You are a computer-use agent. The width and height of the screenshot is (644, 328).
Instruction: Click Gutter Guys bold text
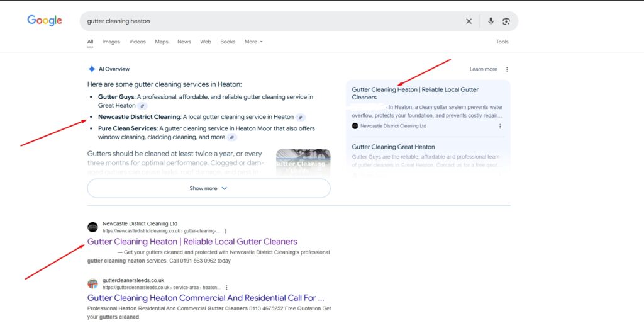(x=116, y=97)
